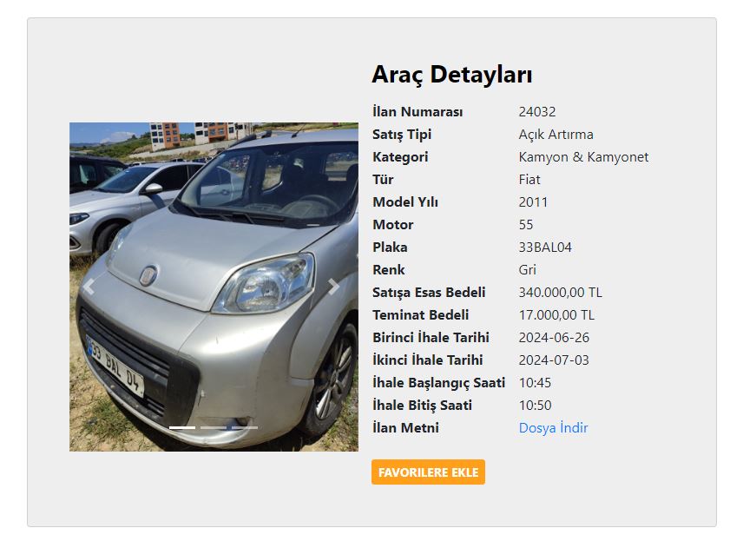Click the İlan Metni label

(405, 428)
